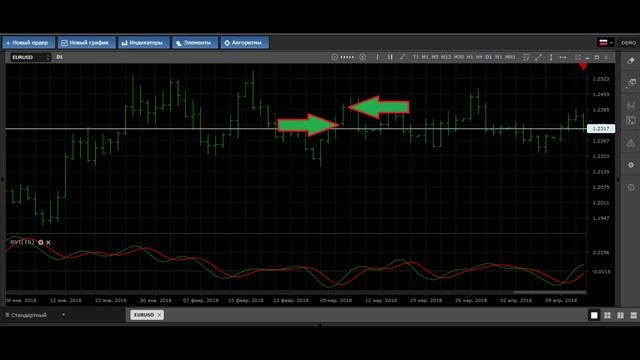Viewport: 640px width, 360px height.
Task: Click the copy windows icon in right sidebar
Action: [x=631, y=83]
